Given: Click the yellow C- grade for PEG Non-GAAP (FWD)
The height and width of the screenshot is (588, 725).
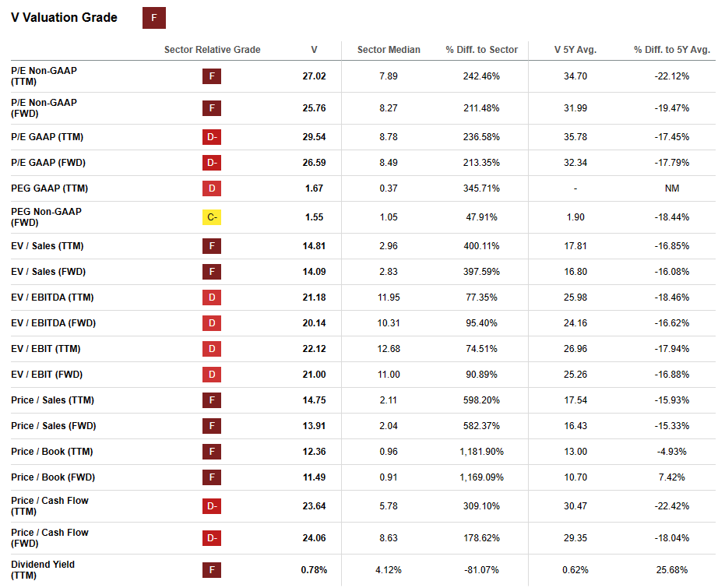Looking at the screenshot, I should 211,217.
